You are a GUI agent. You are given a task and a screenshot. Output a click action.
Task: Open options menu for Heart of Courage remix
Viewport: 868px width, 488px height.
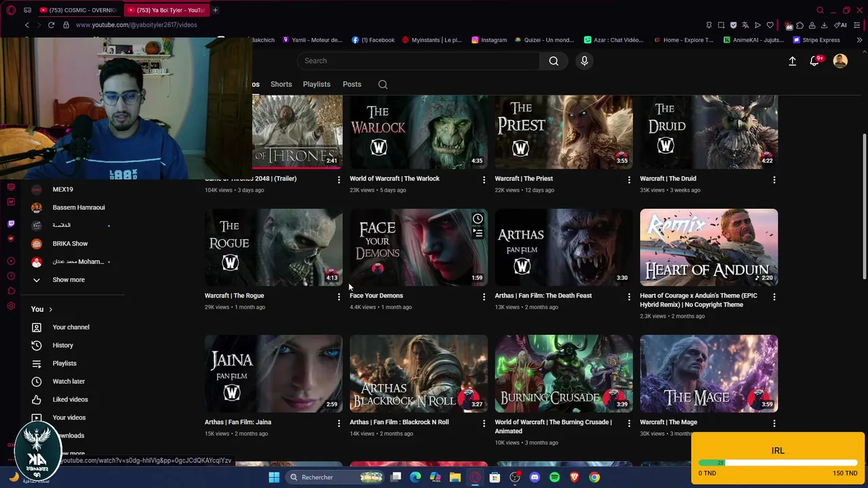tap(774, 297)
